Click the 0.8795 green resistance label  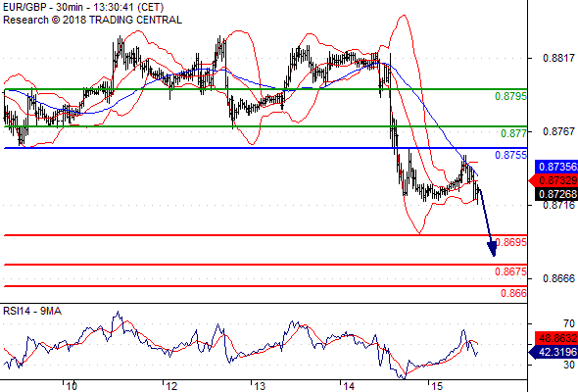511,96
